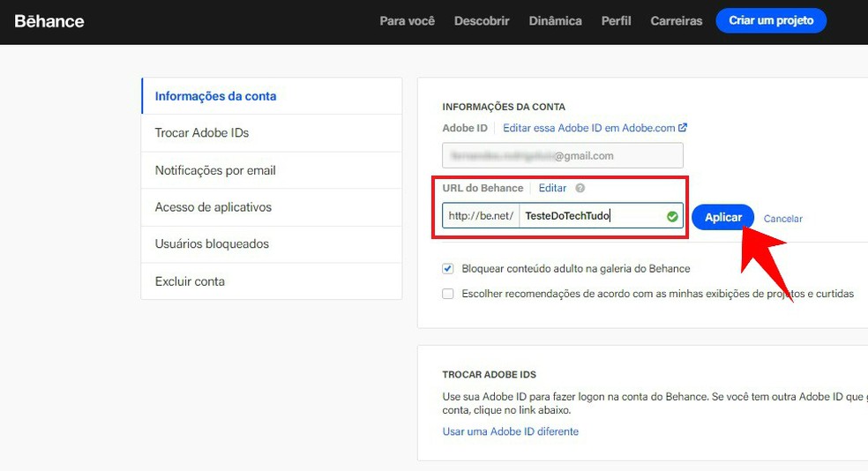
Task: Click Usar uma Adobe ID diferente link
Action: (x=511, y=431)
